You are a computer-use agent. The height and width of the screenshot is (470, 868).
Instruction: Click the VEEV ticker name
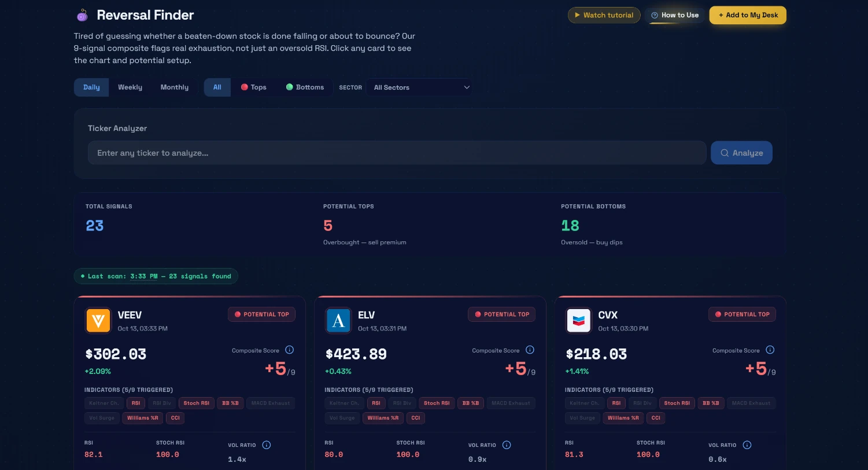pos(130,315)
